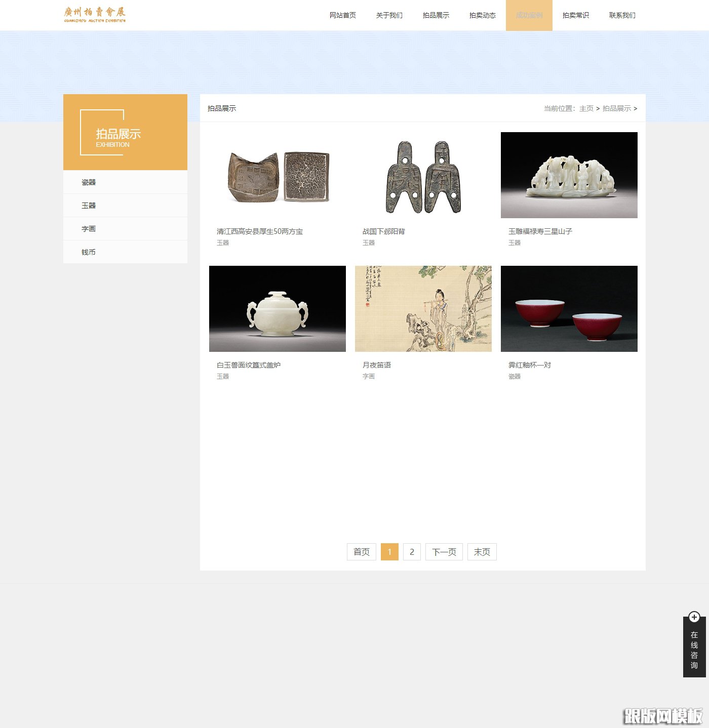Choose the 玉器 sidebar category
The width and height of the screenshot is (709, 728).
(x=89, y=206)
